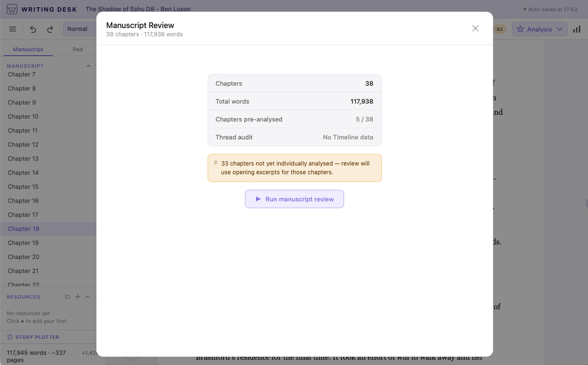Add a new folder in Resources

coord(67,297)
